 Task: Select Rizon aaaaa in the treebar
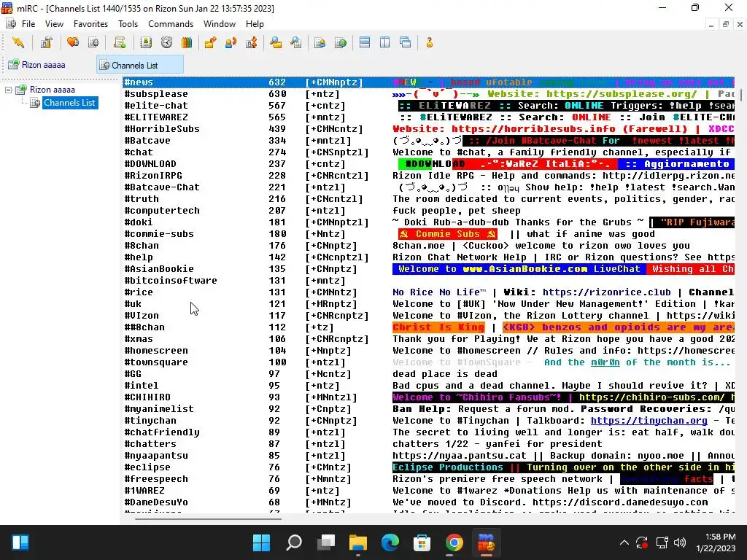[52, 90]
